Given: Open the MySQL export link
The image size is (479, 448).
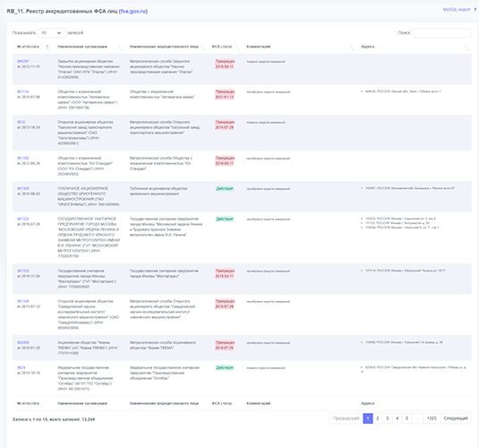Looking at the screenshot, I should [x=457, y=10].
